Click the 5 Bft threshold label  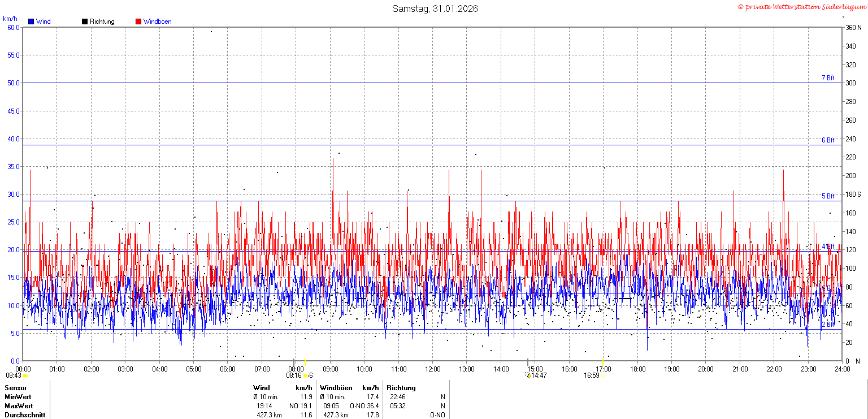pos(828,196)
